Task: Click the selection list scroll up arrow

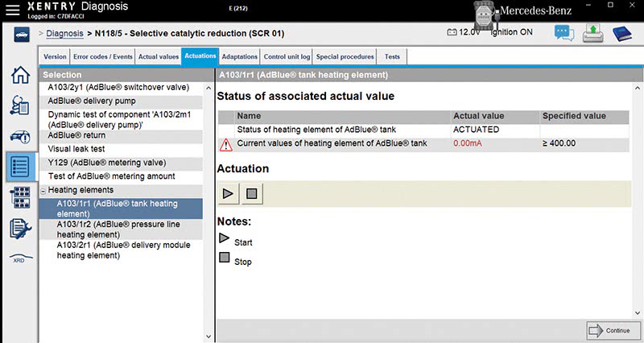Action: 208,88
